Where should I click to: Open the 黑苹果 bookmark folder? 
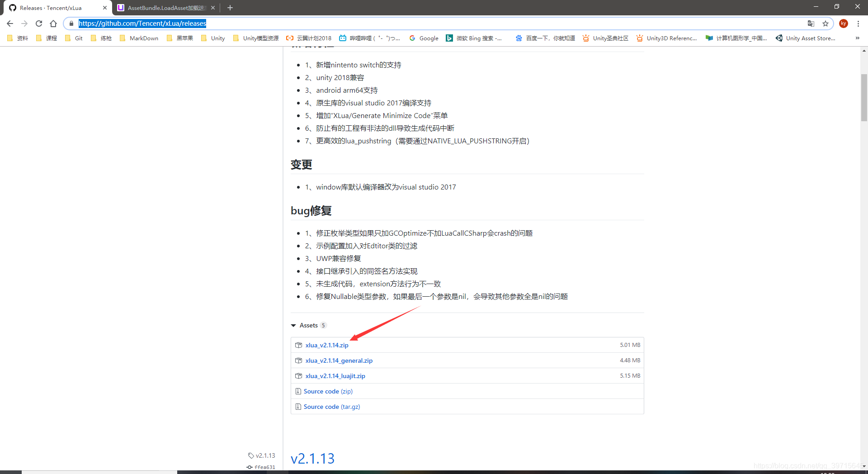(180, 38)
